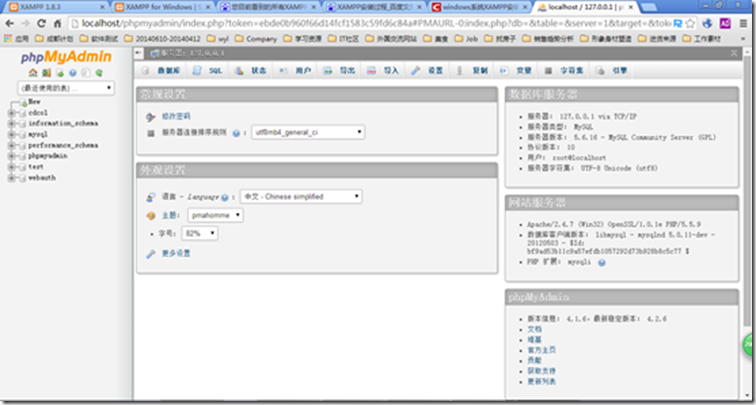Click the 更新列表 changelog link
Viewport: 756px width, 405px height.
tap(542, 382)
